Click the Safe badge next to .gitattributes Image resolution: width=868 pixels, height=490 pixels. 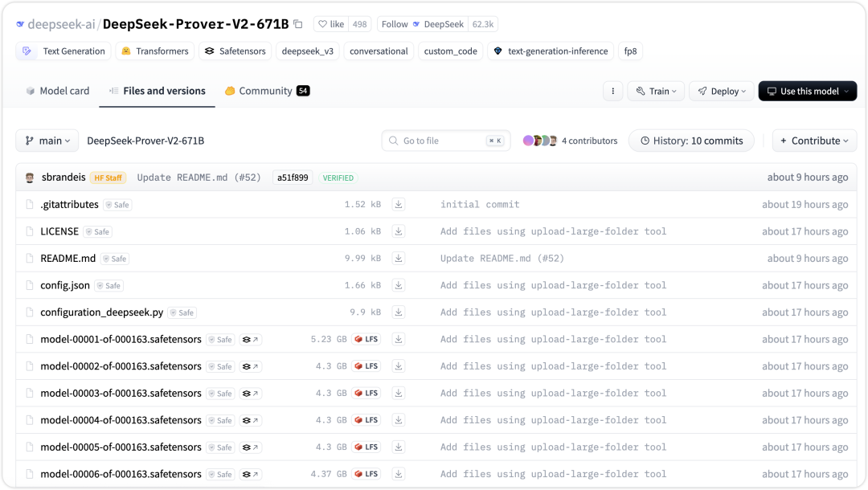118,205
